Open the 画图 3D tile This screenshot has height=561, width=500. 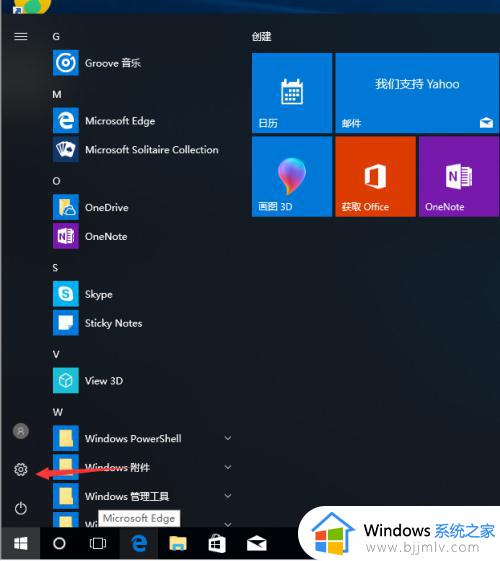pyautogui.click(x=292, y=176)
